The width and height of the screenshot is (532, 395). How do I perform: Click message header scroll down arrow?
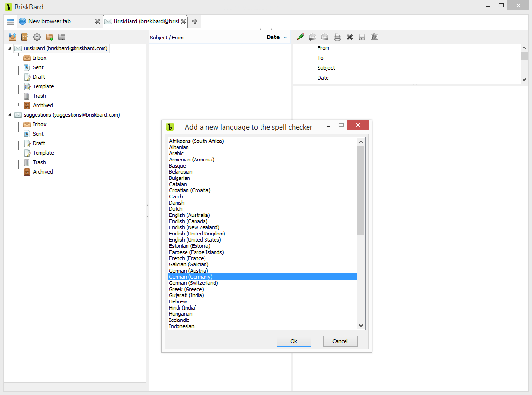(524, 80)
